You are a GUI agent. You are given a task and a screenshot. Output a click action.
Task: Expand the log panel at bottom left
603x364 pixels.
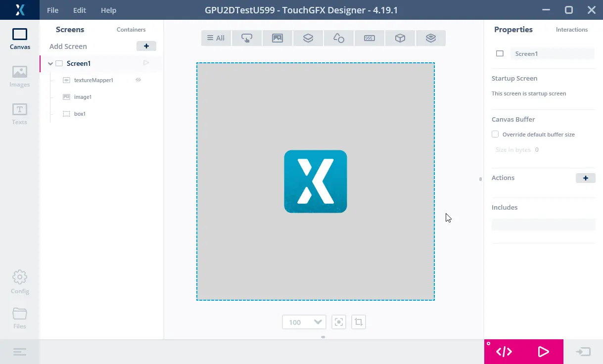point(20,352)
